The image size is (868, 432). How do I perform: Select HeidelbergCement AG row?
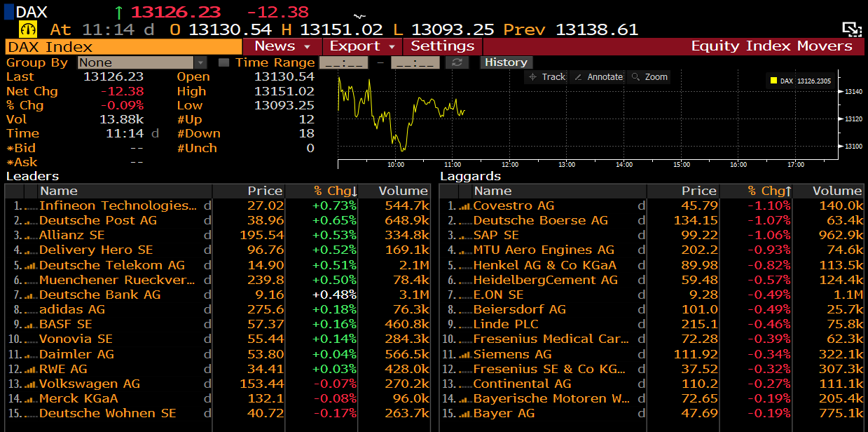652,281
